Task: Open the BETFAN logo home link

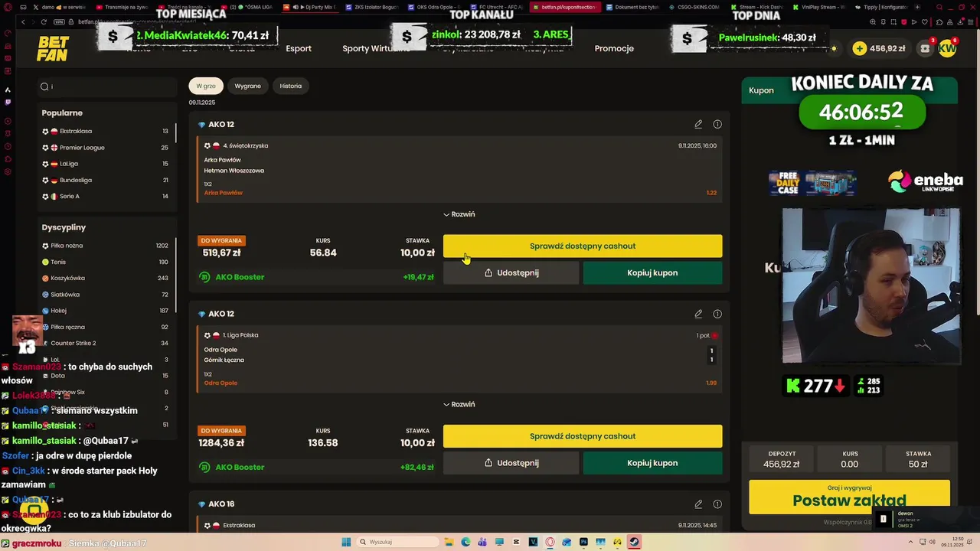Action: click(x=53, y=48)
